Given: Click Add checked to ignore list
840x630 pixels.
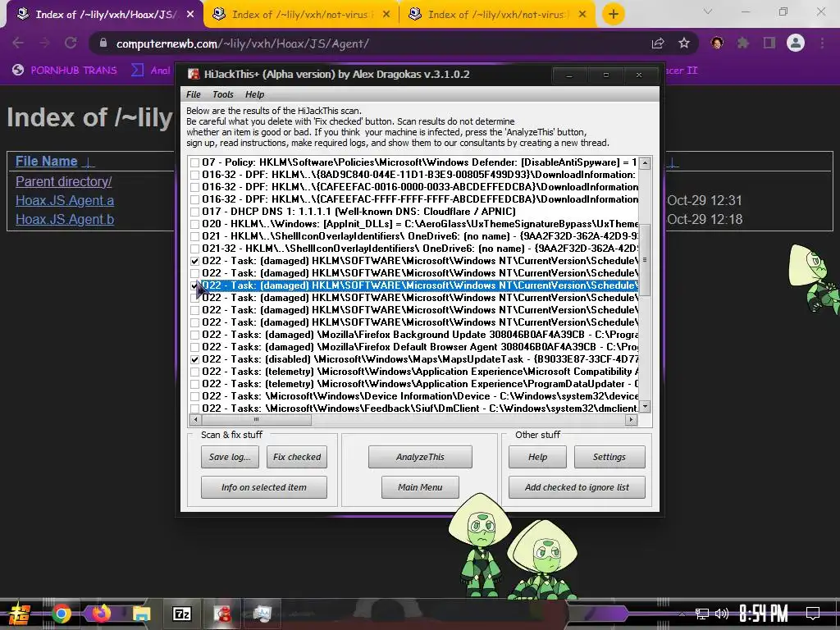Looking at the screenshot, I should [x=577, y=487].
